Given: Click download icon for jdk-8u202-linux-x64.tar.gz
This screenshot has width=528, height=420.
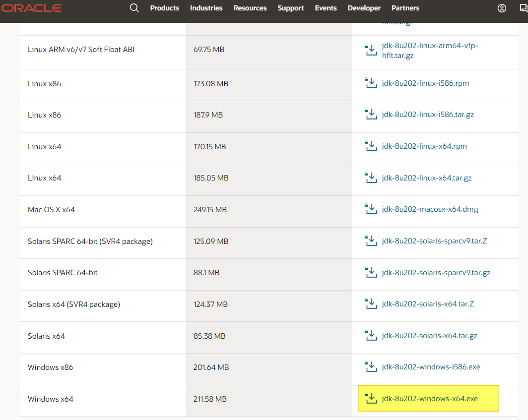Looking at the screenshot, I should point(371,178).
